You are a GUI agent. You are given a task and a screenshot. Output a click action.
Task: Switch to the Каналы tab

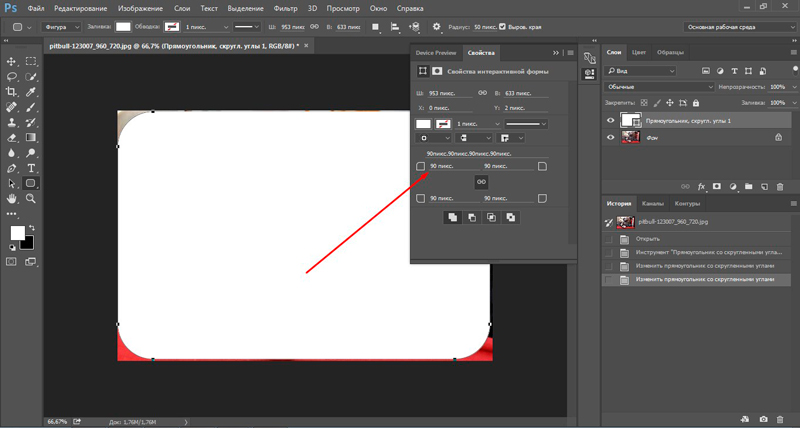[652, 203]
